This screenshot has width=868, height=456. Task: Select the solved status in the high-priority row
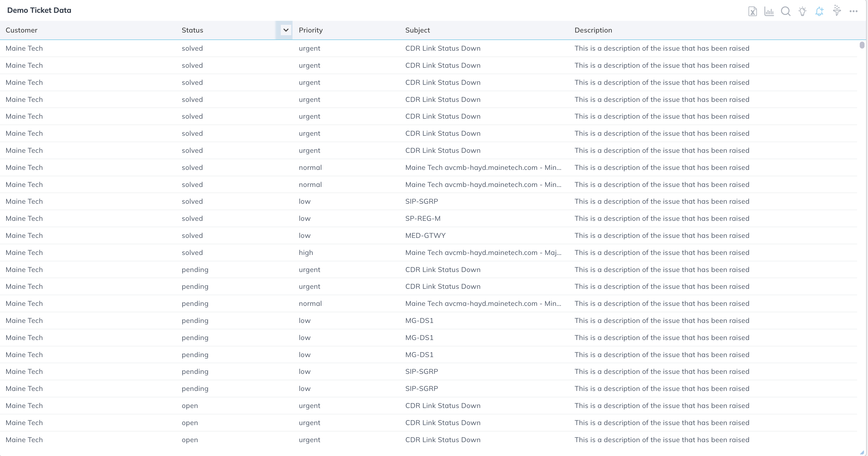192,253
